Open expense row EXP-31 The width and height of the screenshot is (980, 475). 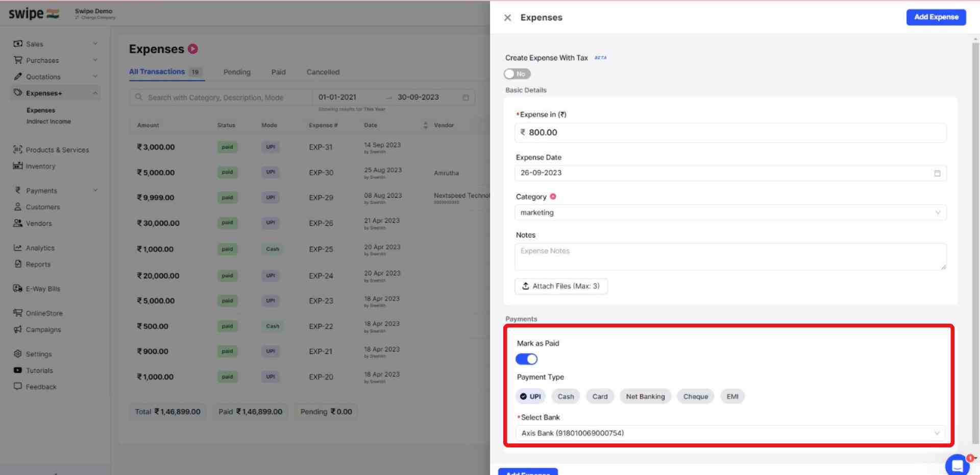click(309, 147)
